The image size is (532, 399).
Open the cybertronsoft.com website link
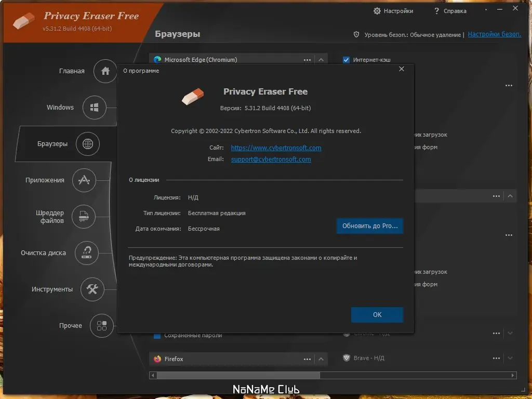point(276,148)
